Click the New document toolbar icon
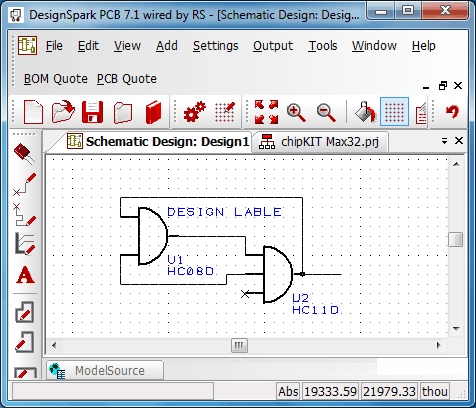The height and width of the screenshot is (408, 476). click(x=33, y=112)
